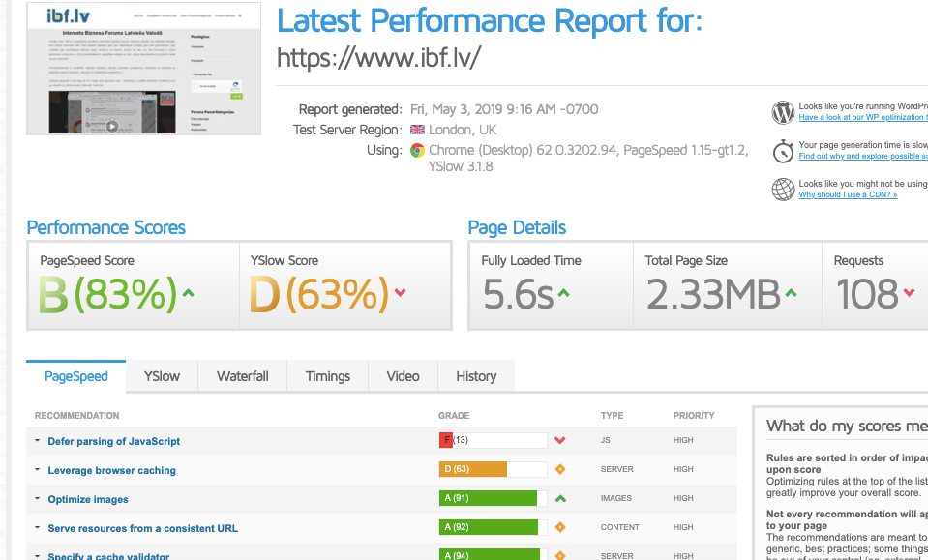928x560 pixels.
Task: Click the D (63) orange grade bar
Action: [x=473, y=470]
